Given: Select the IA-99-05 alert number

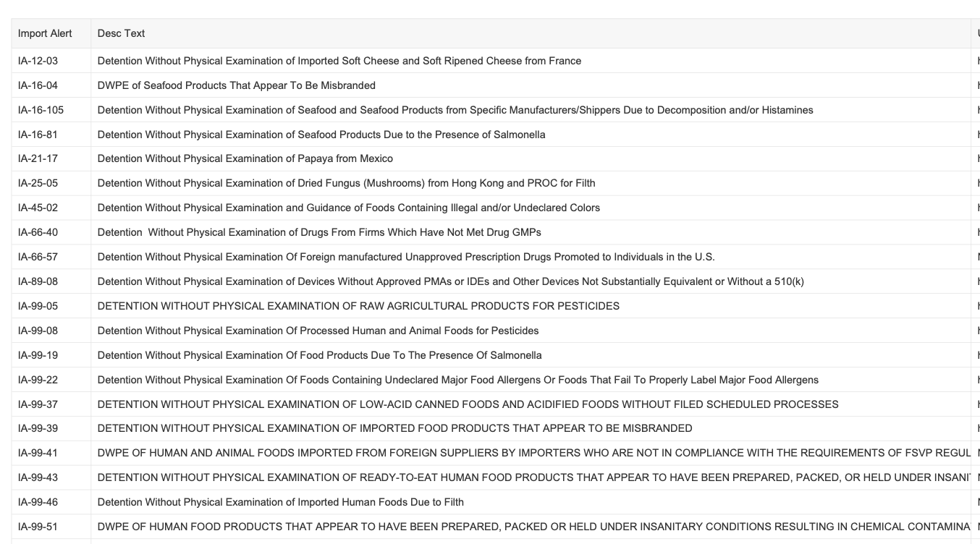Looking at the screenshot, I should tap(38, 306).
